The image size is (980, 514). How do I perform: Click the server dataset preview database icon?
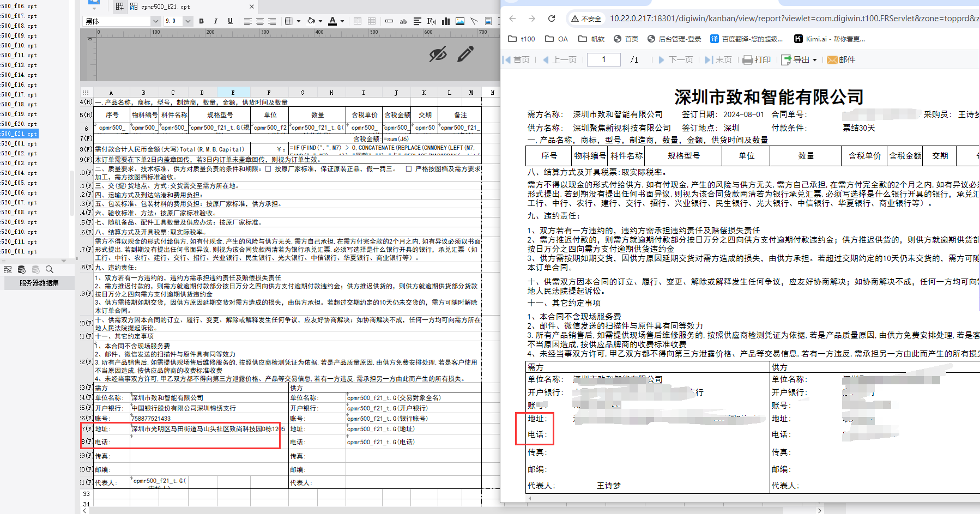click(x=22, y=269)
